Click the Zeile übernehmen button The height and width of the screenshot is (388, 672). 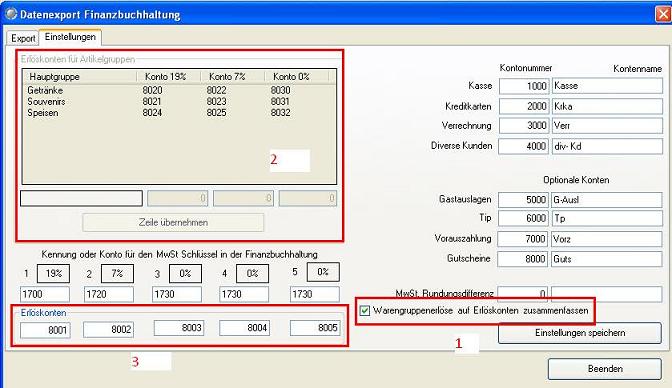point(173,223)
